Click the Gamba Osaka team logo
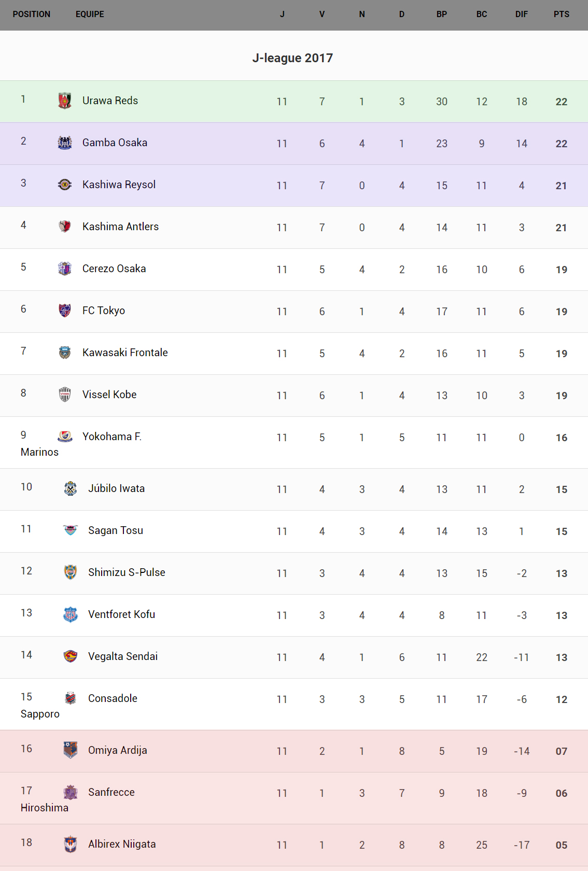Screen dimensions: 588x871 coord(65,143)
